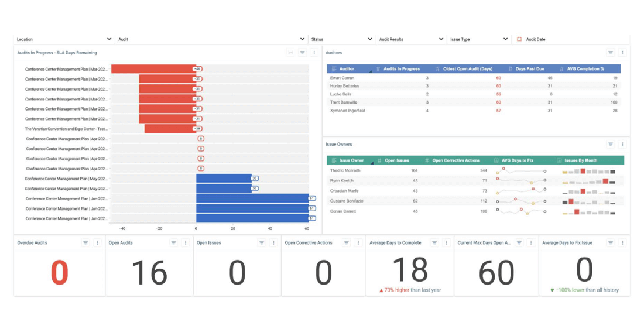The width and height of the screenshot is (644, 329).
Task: Select the blue 61-day bar at chart bottom
Action: [x=252, y=218]
